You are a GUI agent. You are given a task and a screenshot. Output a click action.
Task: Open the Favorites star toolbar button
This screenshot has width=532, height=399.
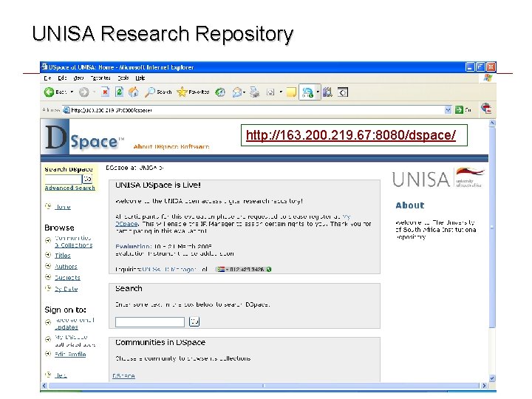pos(193,92)
